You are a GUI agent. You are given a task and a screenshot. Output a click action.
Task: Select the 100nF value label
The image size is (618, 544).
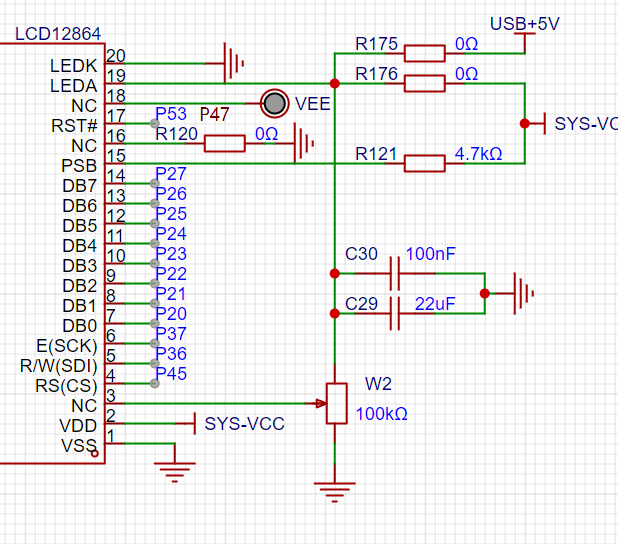tap(430, 254)
